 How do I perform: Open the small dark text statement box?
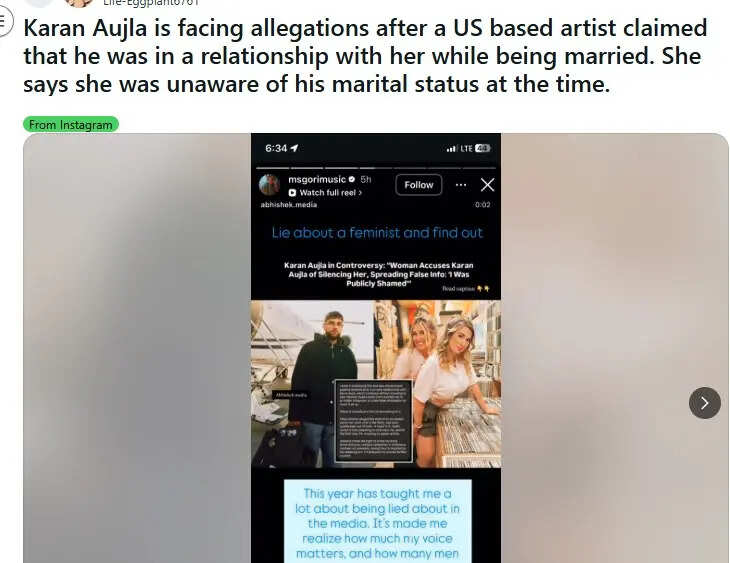click(374, 421)
